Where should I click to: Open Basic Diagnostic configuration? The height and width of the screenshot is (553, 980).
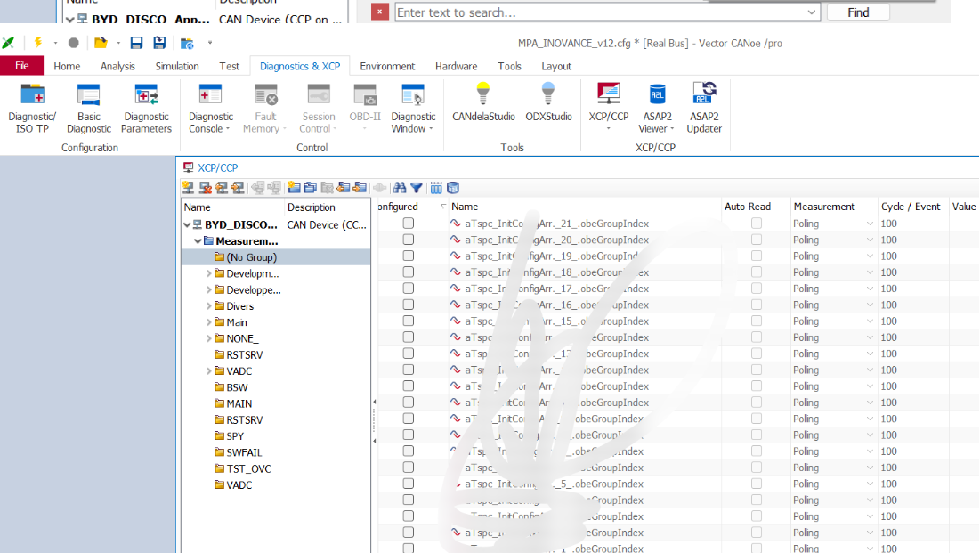pyautogui.click(x=89, y=109)
